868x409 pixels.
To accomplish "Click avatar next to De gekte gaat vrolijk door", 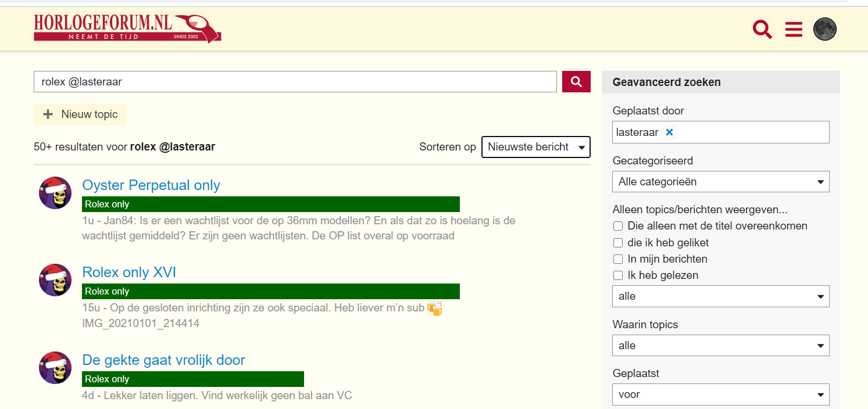I will 55,367.
